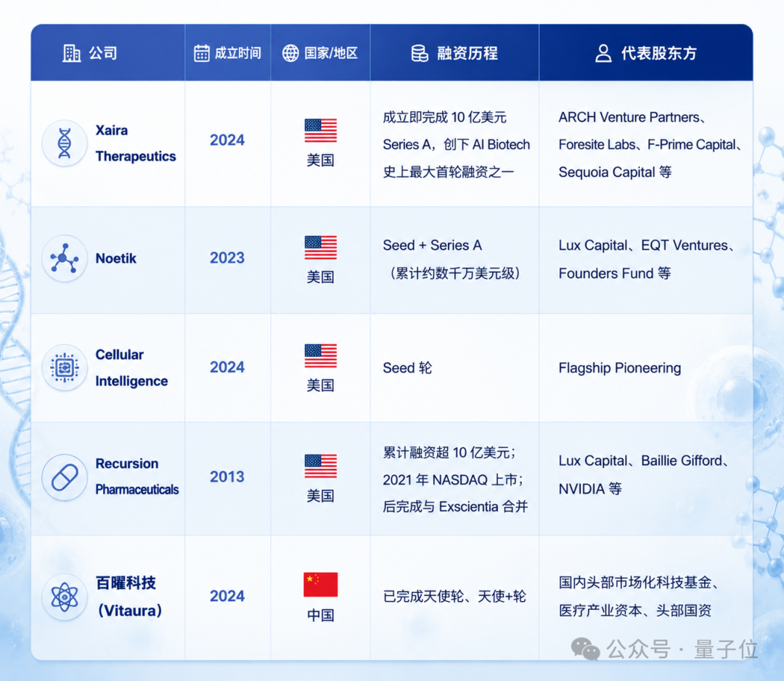Screen dimensions: 784x681
Task: Click the Recursion Pharmaceuticals company name
Action: point(137,476)
